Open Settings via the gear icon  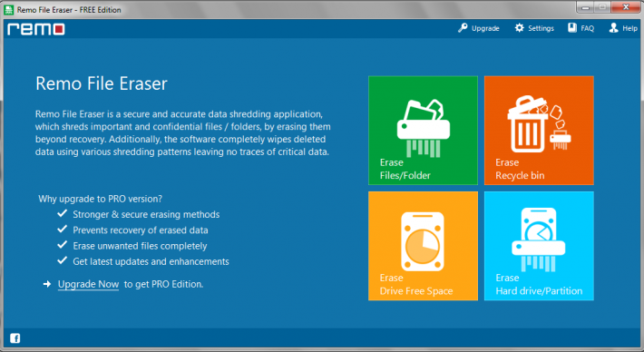click(x=519, y=28)
